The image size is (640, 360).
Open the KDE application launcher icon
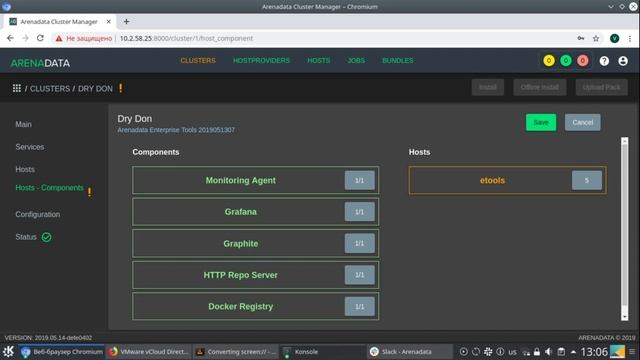[x=8, y=351]
